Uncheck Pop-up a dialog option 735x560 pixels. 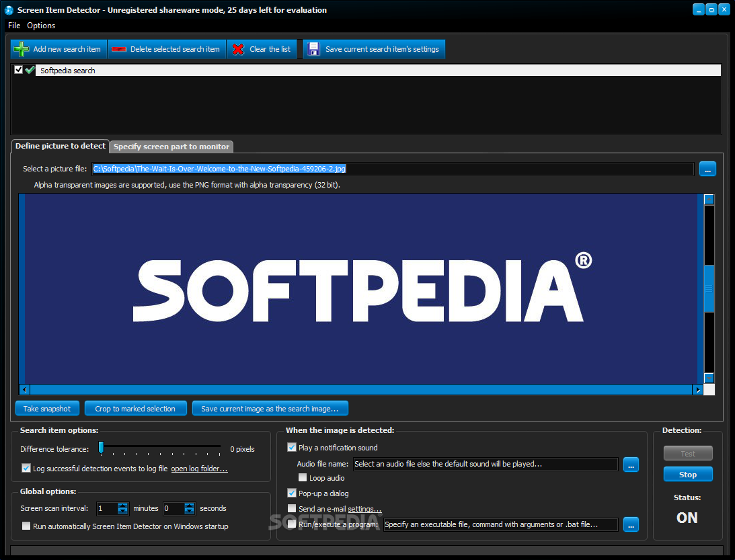pos(292,493)
